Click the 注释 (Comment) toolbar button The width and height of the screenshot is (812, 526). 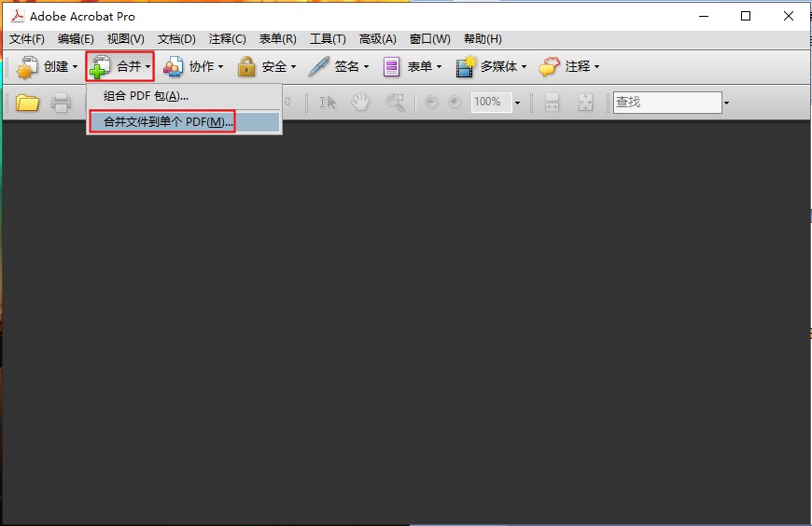tap(569, 66)
